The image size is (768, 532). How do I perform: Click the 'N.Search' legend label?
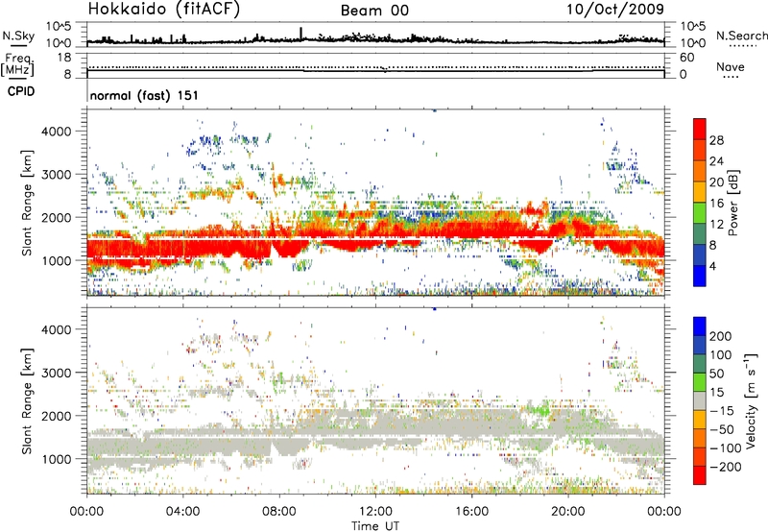741,36
